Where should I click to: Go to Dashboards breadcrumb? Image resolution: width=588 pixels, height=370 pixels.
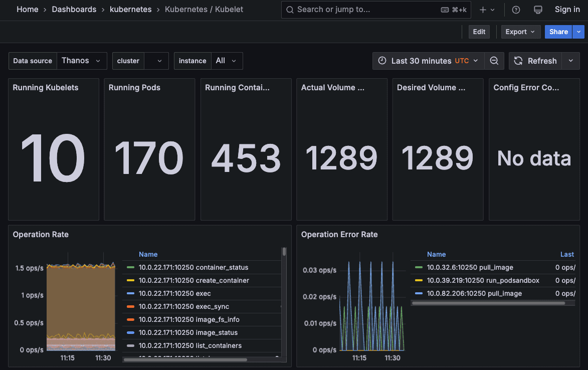click(x=74, y=10)
